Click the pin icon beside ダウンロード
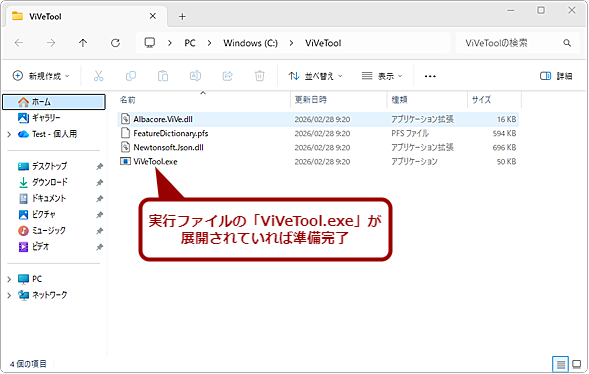The image size is (589, 374). click(x=99, y=182)
